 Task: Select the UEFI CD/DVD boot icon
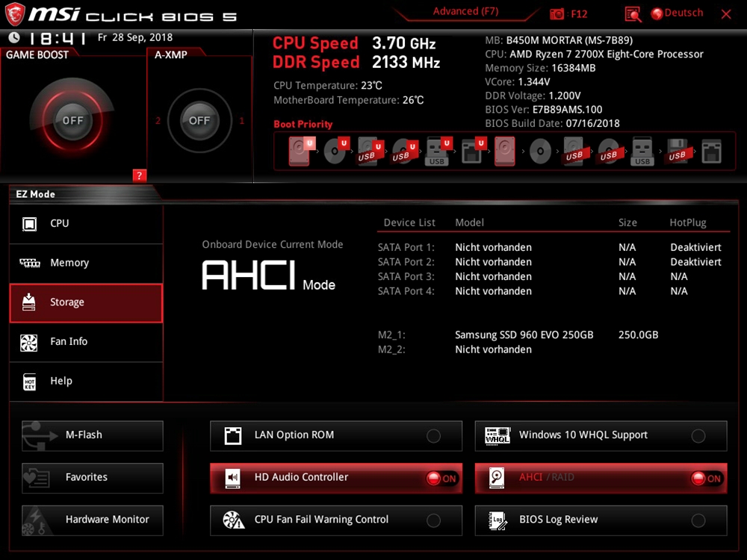[335, 151]
